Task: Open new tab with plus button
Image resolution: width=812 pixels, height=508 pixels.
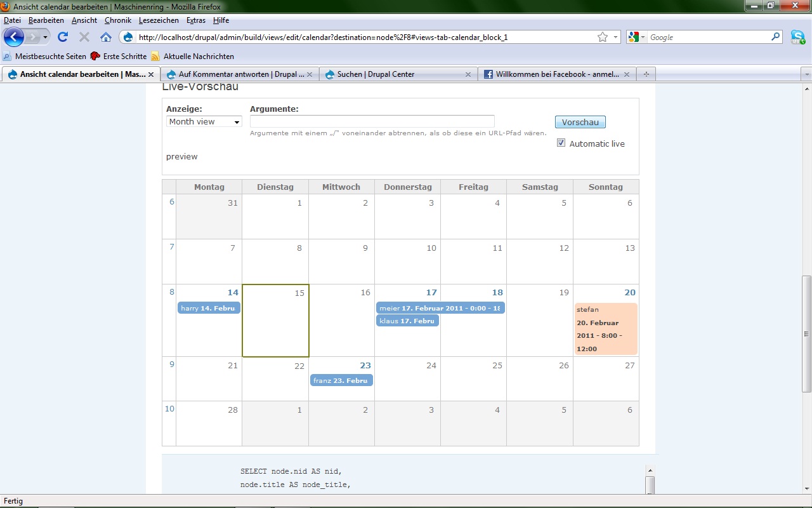Action: pyautogui.click(x=646, y=74)
